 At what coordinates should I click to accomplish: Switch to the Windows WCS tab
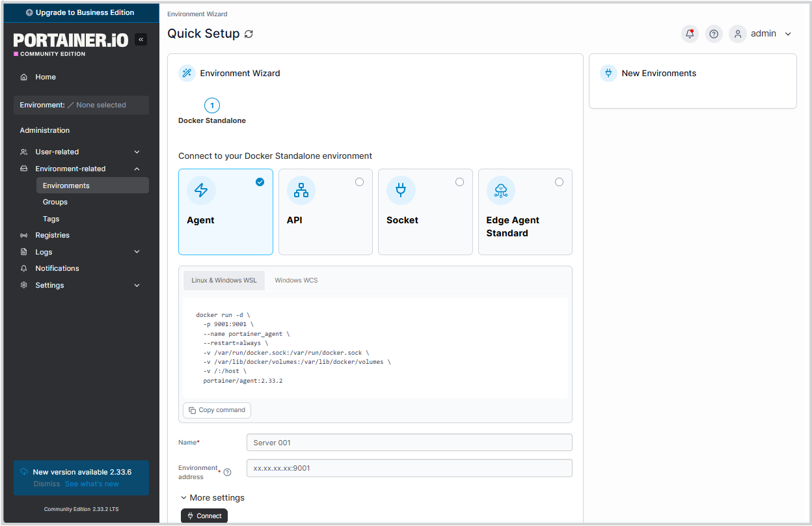[x=296, y=281]
